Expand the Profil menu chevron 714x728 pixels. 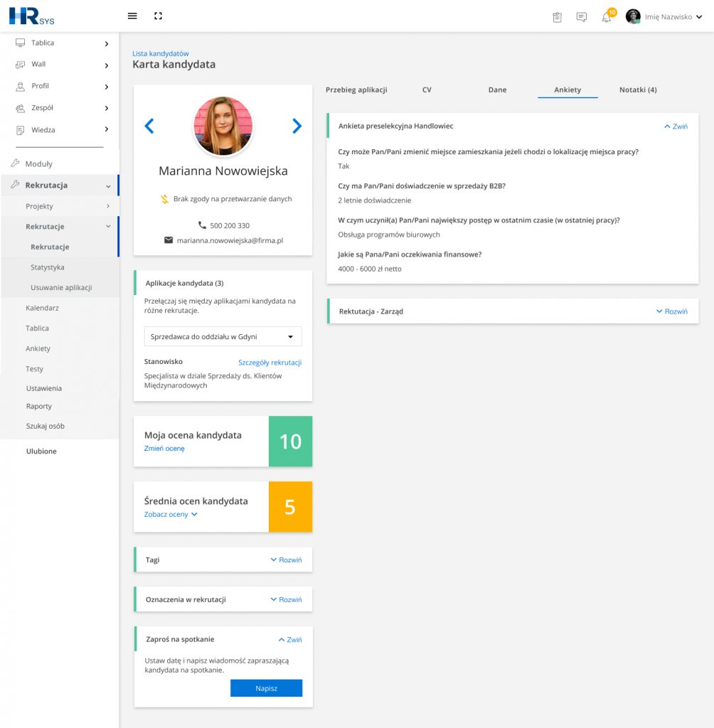[107, 87]
